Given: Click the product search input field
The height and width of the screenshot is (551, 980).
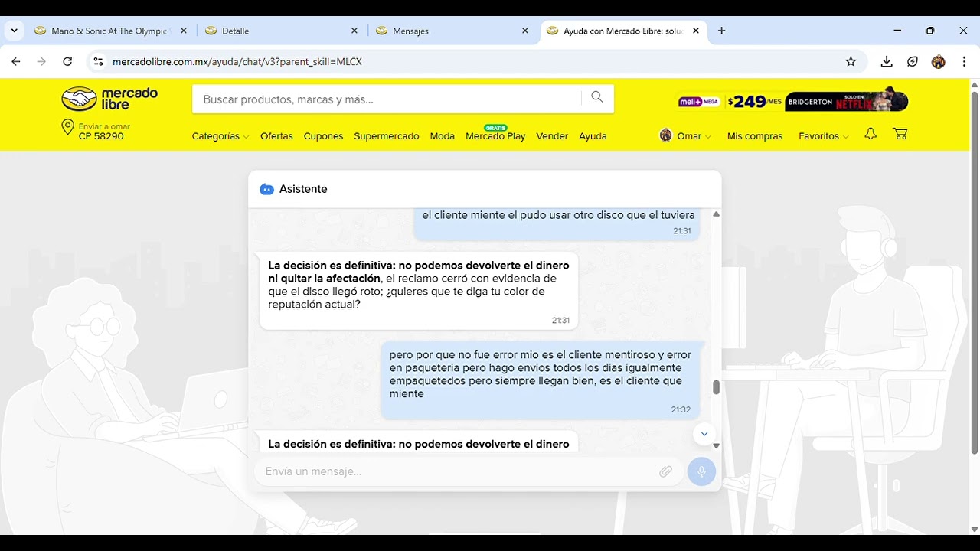Looking at the screenshot, I should click(x=387, y=99).
